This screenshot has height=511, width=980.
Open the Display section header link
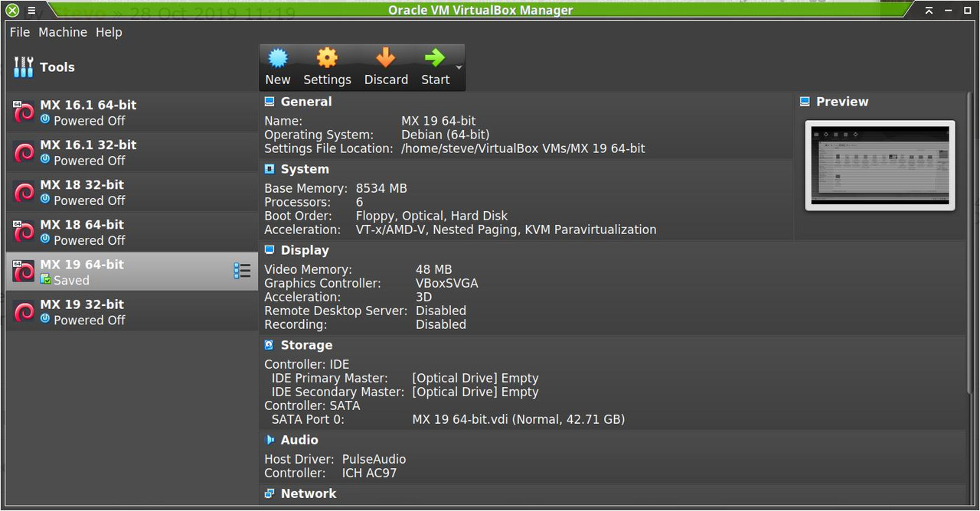click(x=305, y=250)
